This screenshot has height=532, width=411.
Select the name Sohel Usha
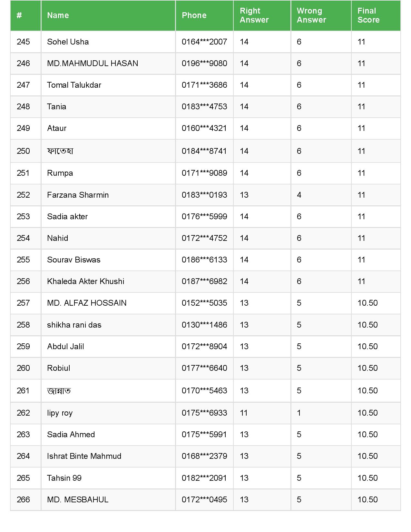68,42
